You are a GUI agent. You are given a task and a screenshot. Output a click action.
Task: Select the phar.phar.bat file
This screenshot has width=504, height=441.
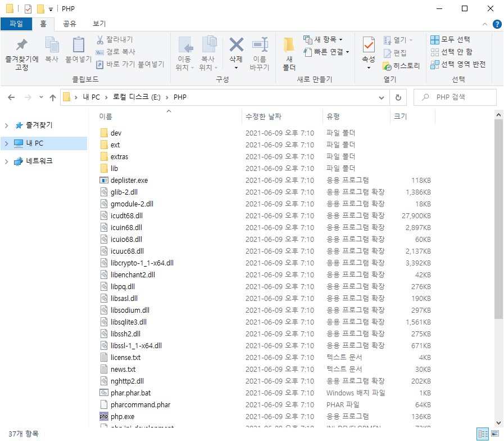click(x=130, y=393)
